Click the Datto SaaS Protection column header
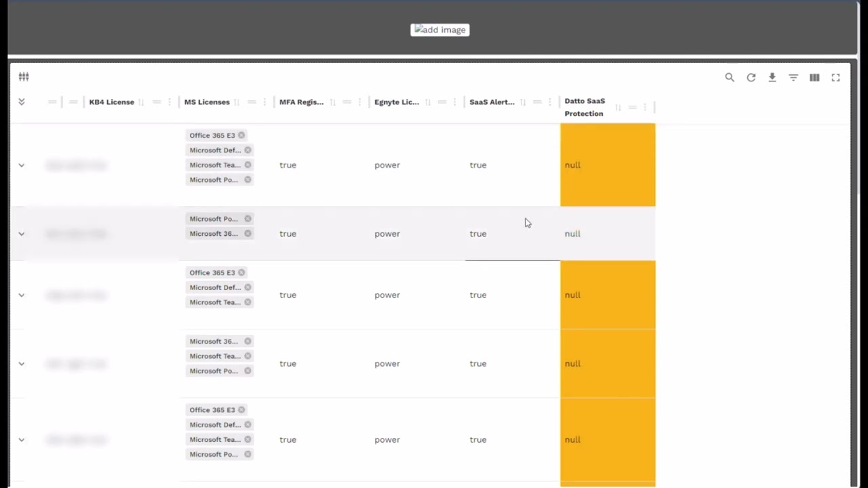The height and width of the screenshot is (488, 868). point(585,107)
